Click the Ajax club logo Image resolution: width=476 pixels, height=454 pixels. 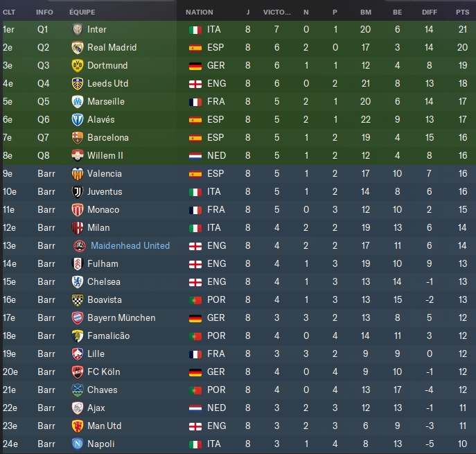pos(78,408)
